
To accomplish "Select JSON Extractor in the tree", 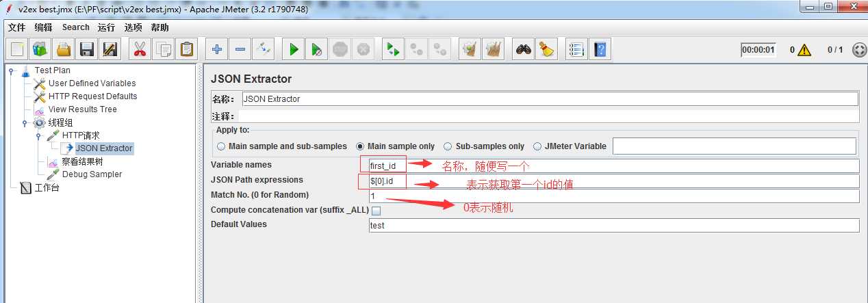I will click(104, 148).
